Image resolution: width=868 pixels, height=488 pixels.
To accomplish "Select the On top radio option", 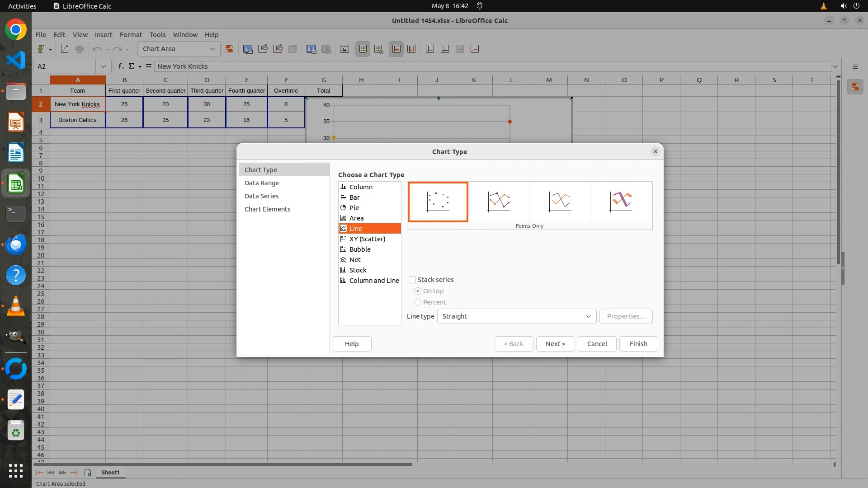I will pyautogui.click(x=418, y=291).
